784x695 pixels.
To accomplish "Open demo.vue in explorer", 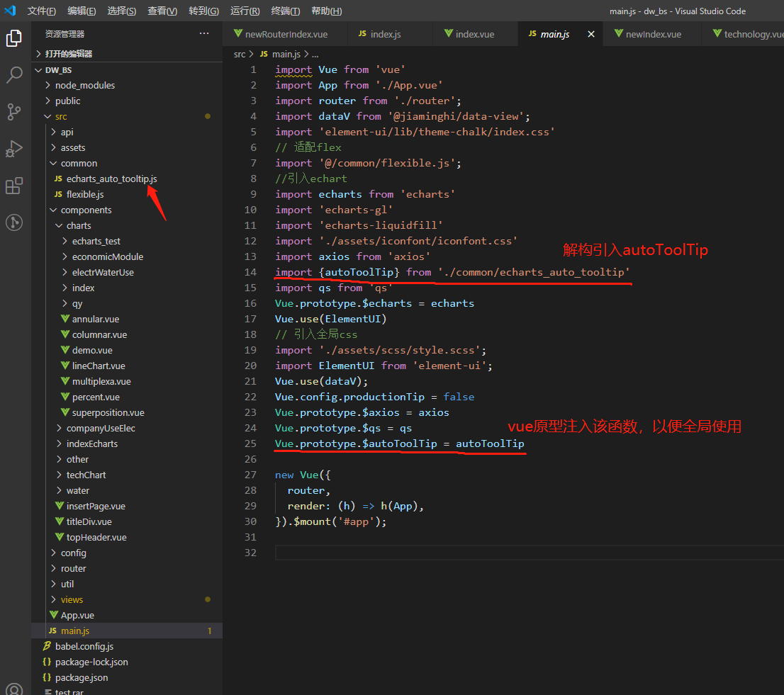I will tap(127, 350).
